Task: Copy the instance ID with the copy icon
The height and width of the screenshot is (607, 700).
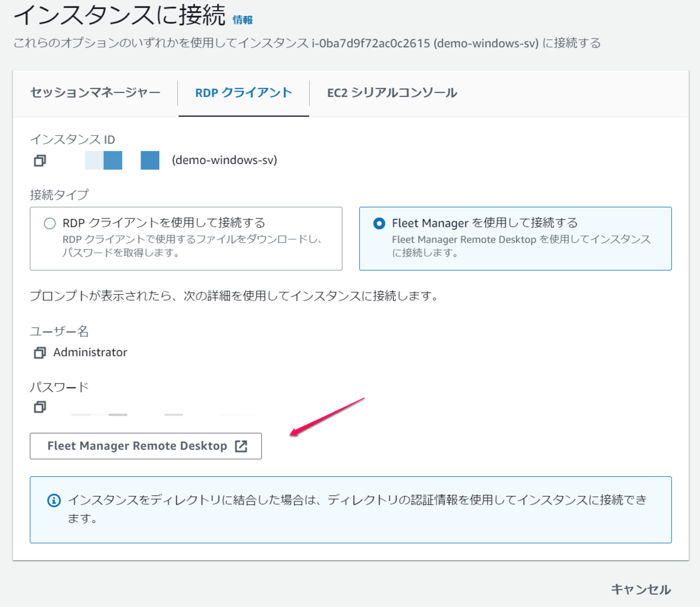Action: (x=40, y=161)
